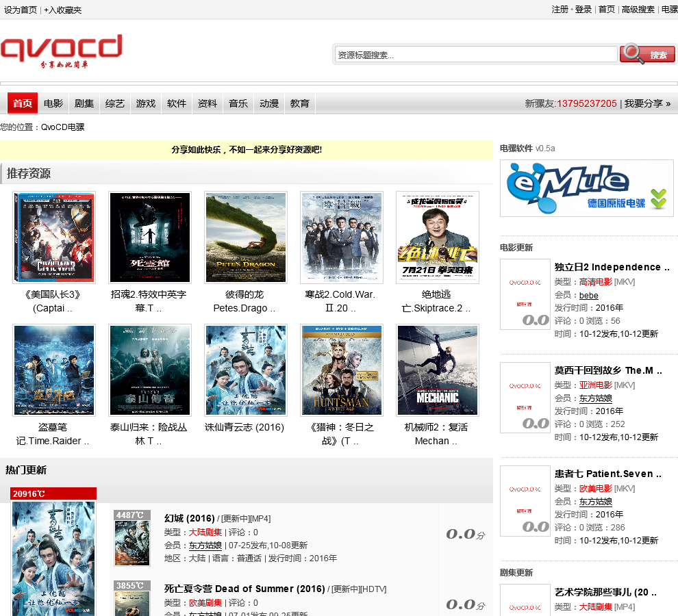The width and height of the screenshot is (678, 616).
Task: Click 高清电影 category link in sidebar
Action: [x=595, y=282]
